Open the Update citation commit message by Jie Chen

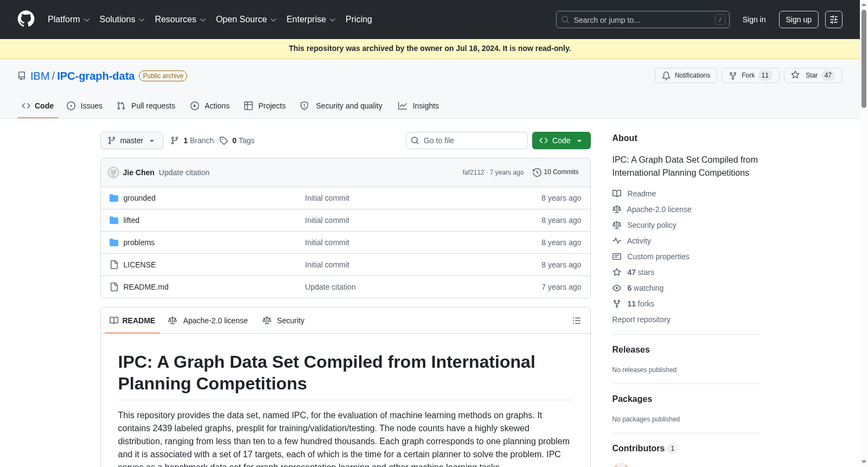(184, 172)
